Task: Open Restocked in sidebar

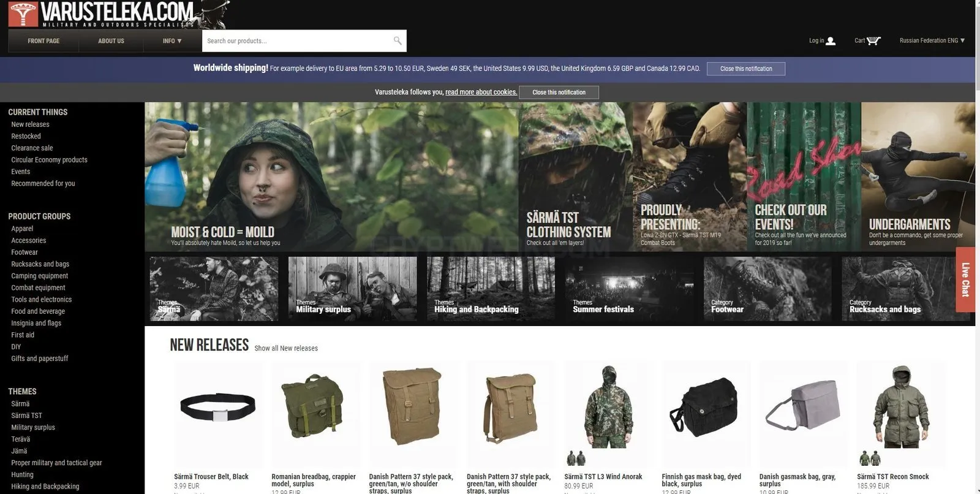Action: [x=26, y=136]
